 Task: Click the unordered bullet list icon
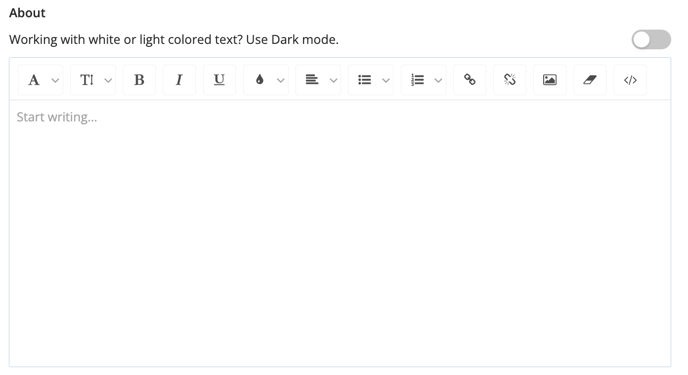coord(365,80)
